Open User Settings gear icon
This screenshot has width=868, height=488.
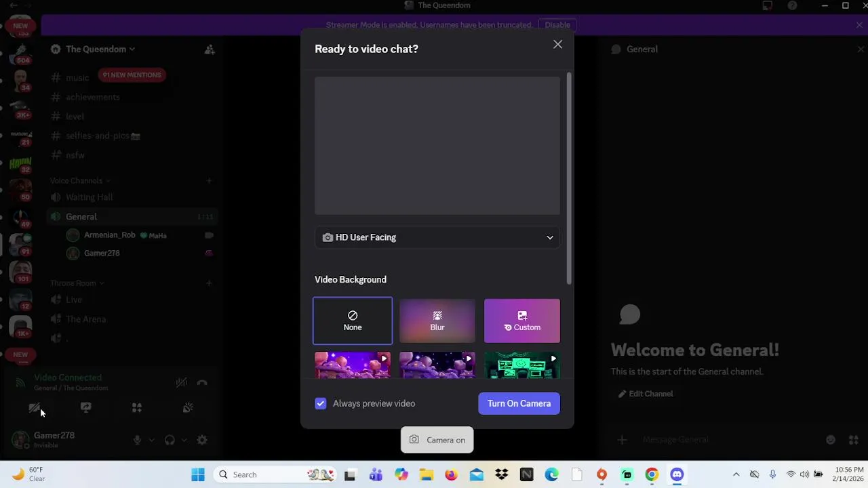(202, 440)
